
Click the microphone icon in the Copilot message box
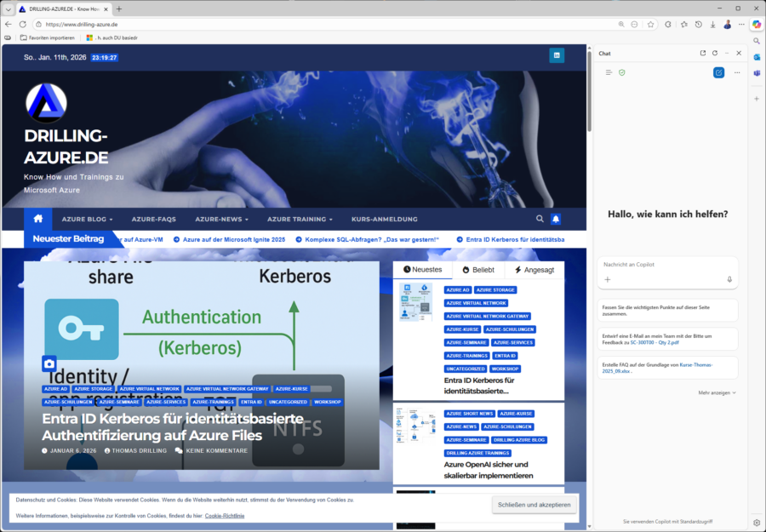click(729, 279)
